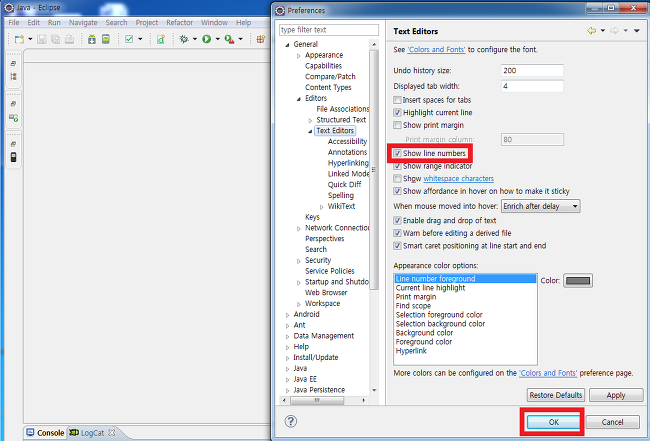The height and width of the screenshot is (441, 650).
Task: Toggle Warn before editing a derived file
Action: tap(397, 233)
